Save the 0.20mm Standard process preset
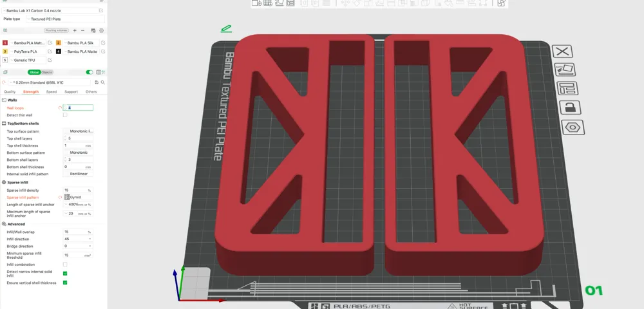Screen dimensions: 644x309 (x=97, y=82)
